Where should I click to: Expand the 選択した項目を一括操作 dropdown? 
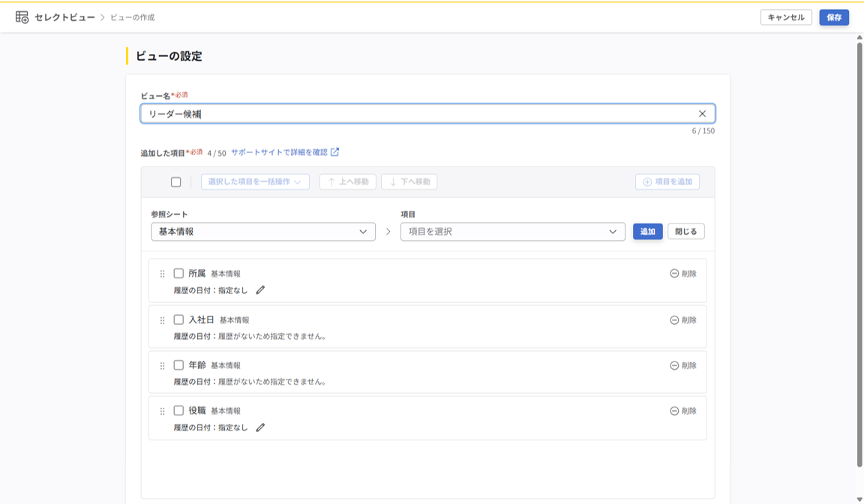pyautogui.click(x=255, y=181)
